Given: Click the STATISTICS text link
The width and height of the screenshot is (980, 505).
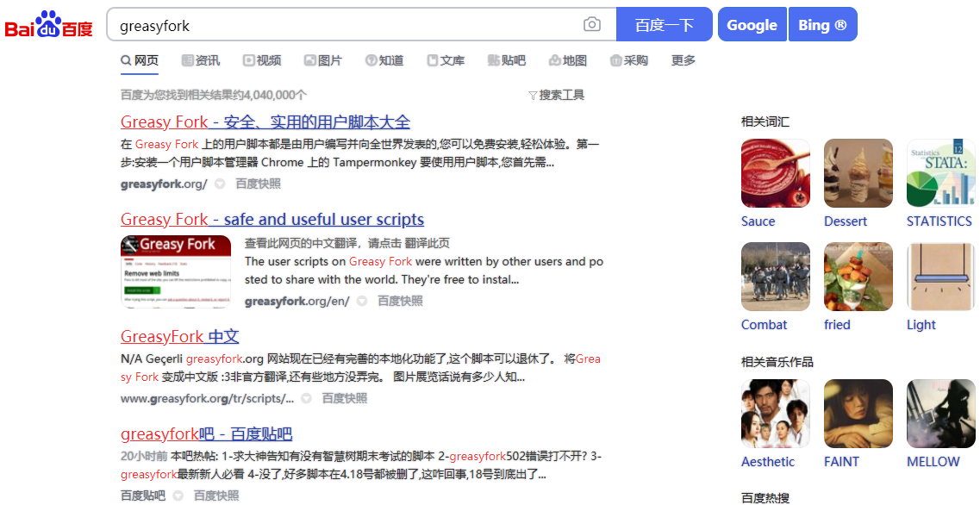Looking at the screenshot, I should pos(939,221).
